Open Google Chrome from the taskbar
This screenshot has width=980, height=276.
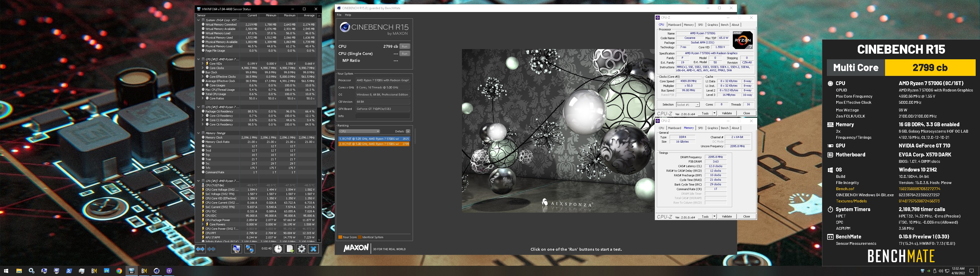(119, 271)
